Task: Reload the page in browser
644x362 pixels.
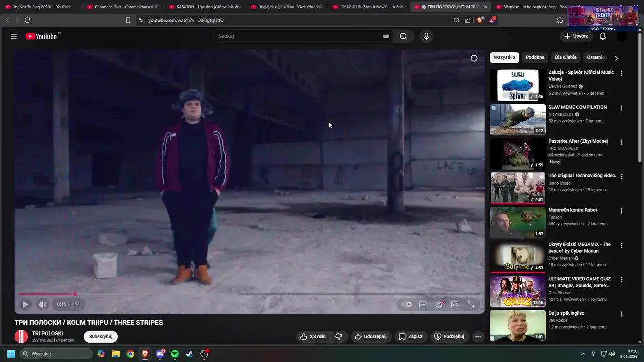Action: click(x=27, y=20)
